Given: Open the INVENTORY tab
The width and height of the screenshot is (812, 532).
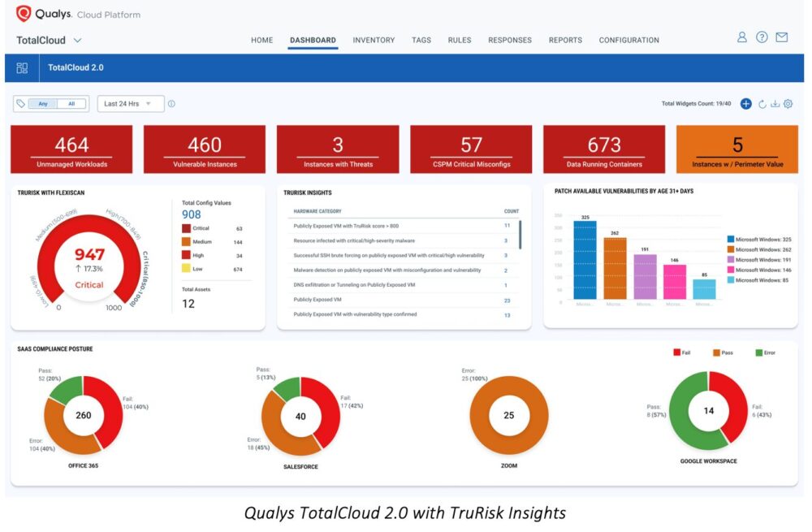Looking at the screenshot, I should 374,40.
